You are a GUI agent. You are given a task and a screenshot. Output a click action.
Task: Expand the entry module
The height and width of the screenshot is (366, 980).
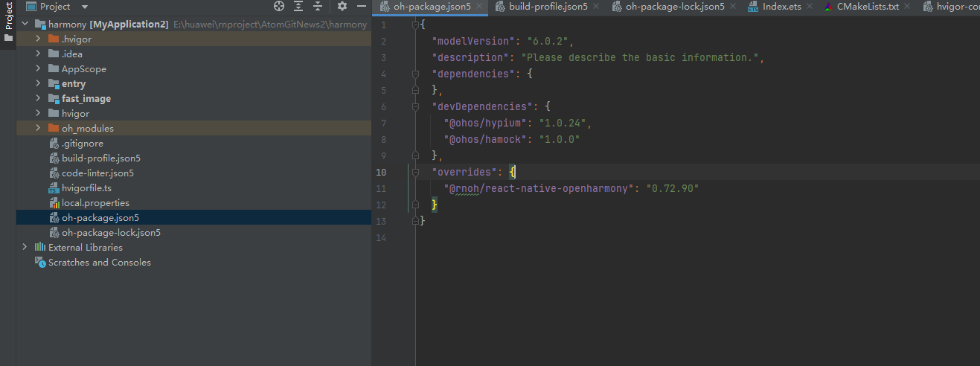point(38,84)
